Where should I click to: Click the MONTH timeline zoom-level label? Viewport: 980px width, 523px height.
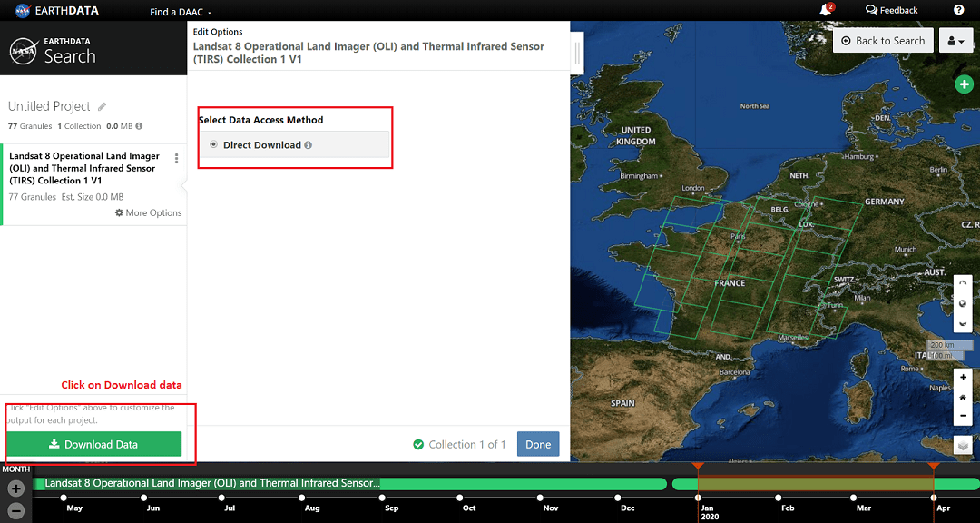15,469
